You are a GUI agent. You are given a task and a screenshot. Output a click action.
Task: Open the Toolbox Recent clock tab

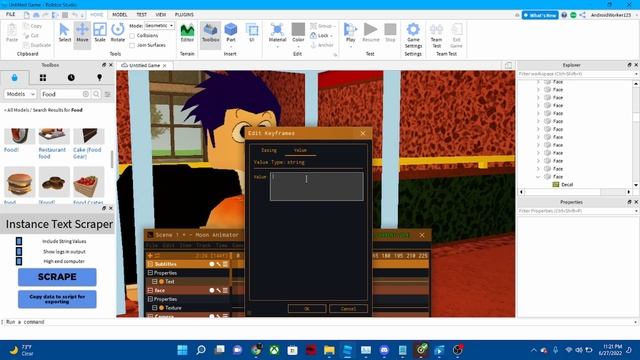(x=71, y=78)
